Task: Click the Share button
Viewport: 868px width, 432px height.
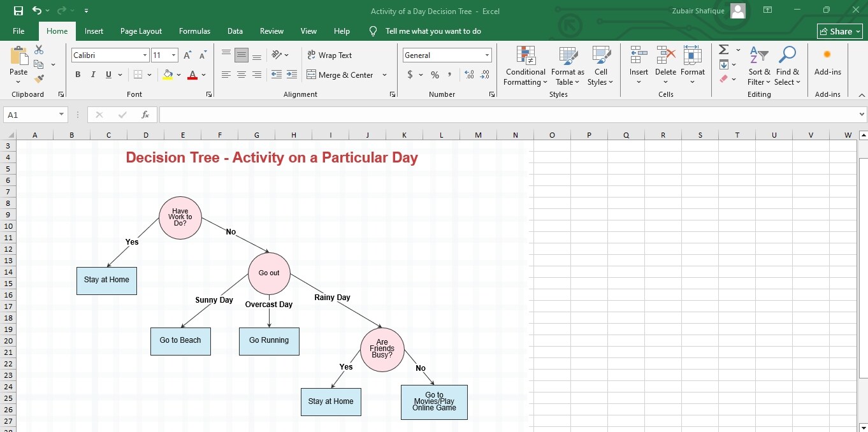Action: coord(839,31)
